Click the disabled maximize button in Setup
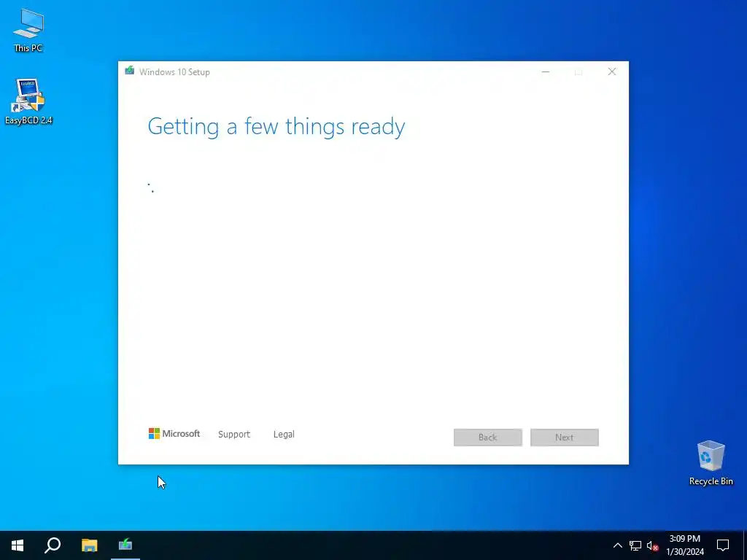Viewport: 747px width, 560px height. [578, 72]
